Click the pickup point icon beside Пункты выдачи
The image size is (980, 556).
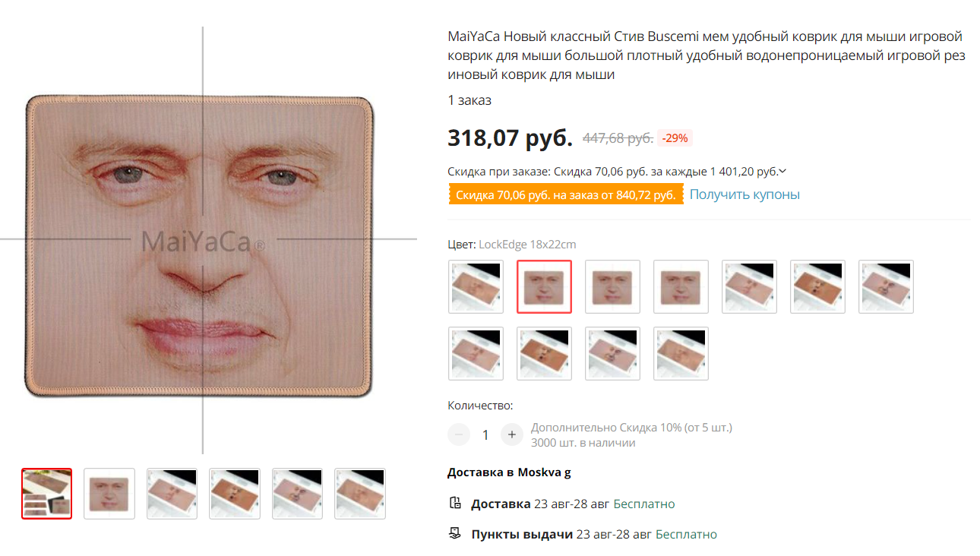455,534
